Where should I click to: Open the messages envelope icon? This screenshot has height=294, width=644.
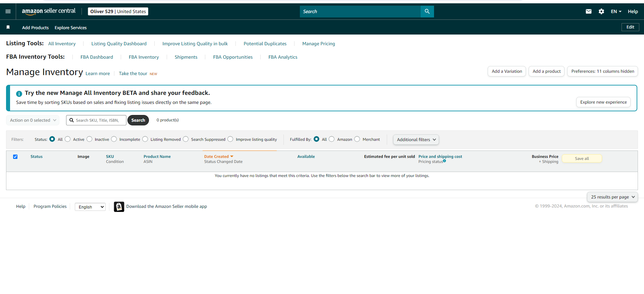coord(589,11)
